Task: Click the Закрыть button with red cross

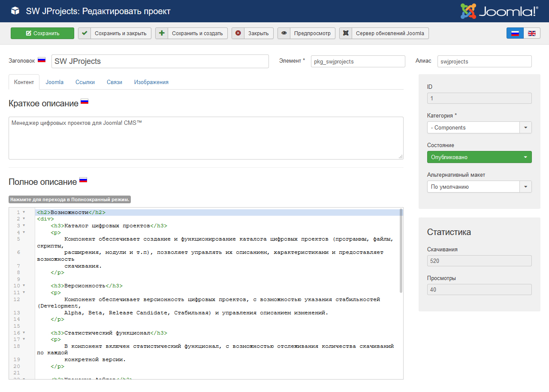Action: pyautogui.click(x=253, y=33)
